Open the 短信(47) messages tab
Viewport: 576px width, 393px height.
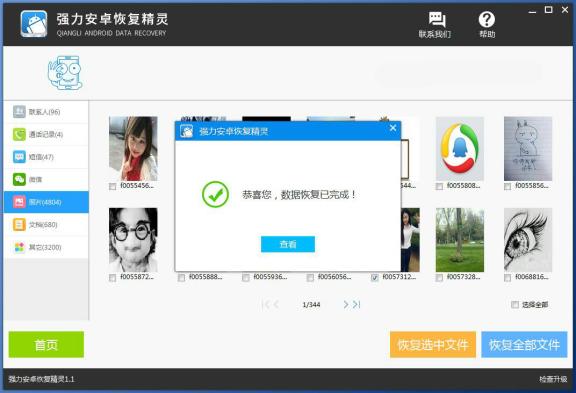pos(46,157)
